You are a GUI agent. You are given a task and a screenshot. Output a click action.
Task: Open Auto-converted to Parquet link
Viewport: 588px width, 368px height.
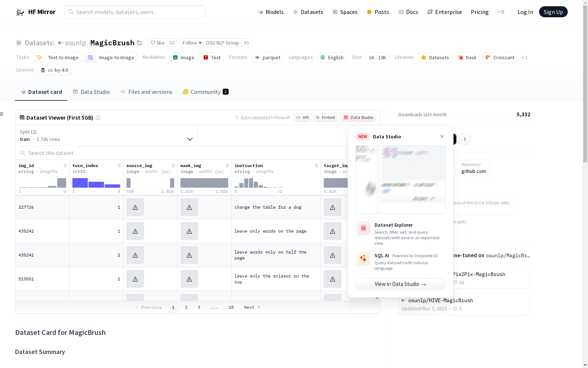(263, 117)
